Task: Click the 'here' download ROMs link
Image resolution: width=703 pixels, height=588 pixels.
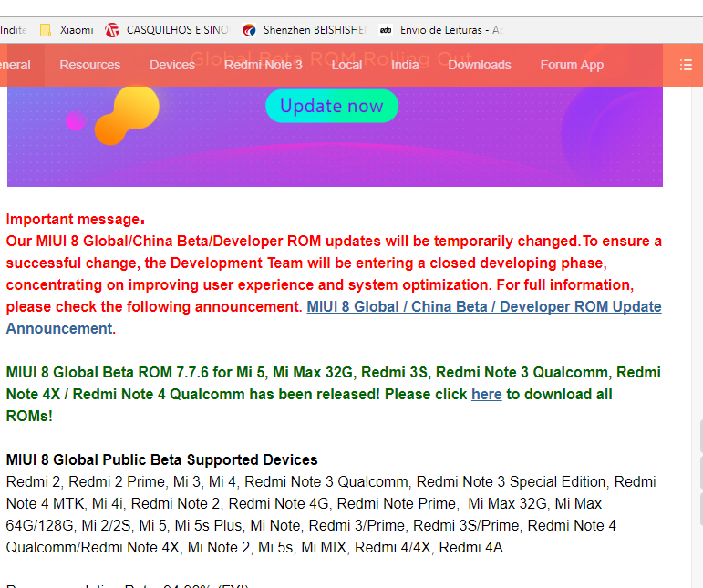Action: [486, 395]
